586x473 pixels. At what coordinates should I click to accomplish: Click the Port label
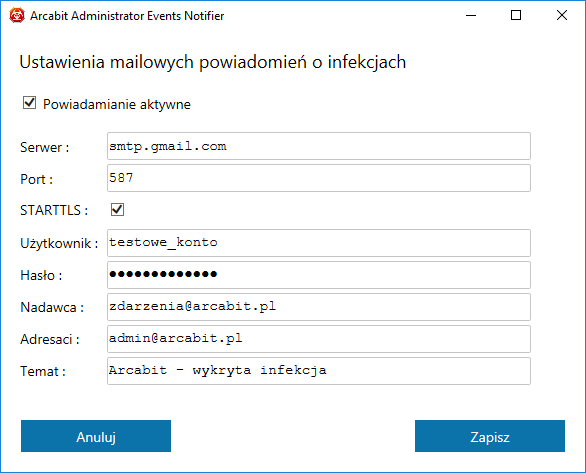[x=36, y=179]
